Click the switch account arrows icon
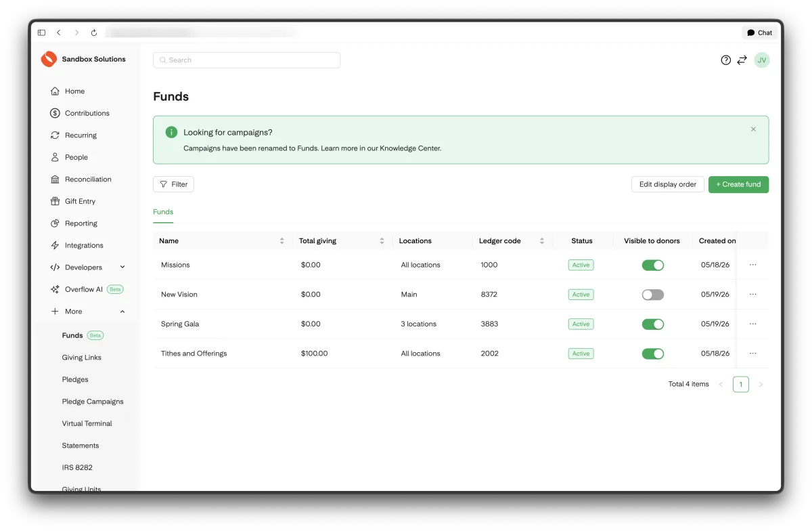This screenshot has width=812, height=531. (742, 60)
